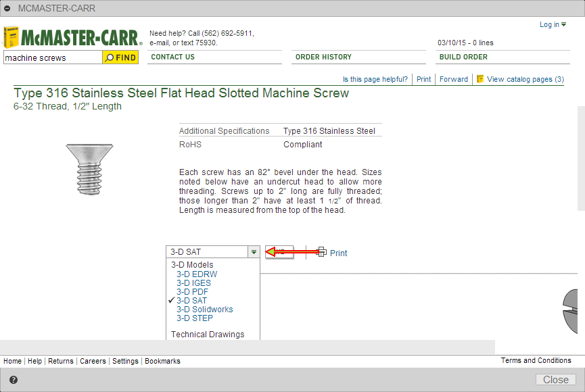This screenshot has width=585, height=392.
Task: Click the help question mark icon bottom left
Action: pyautogui.click(x=14, y=380)
